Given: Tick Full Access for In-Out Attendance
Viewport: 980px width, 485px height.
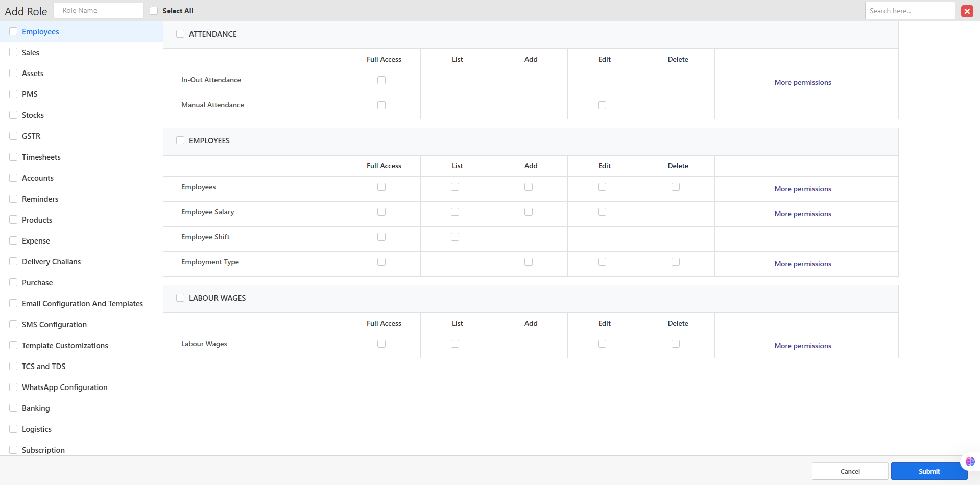Looking at the screenshot, I should pyautogui.click(x=381, y=80).
